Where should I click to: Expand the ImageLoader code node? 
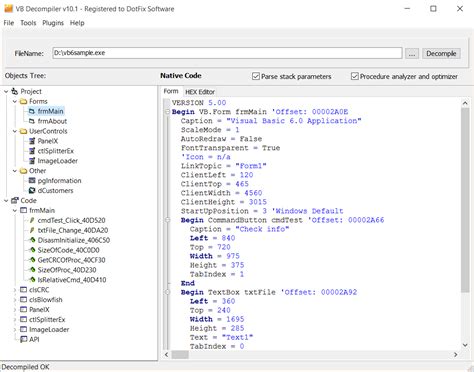tap(15, 329)
